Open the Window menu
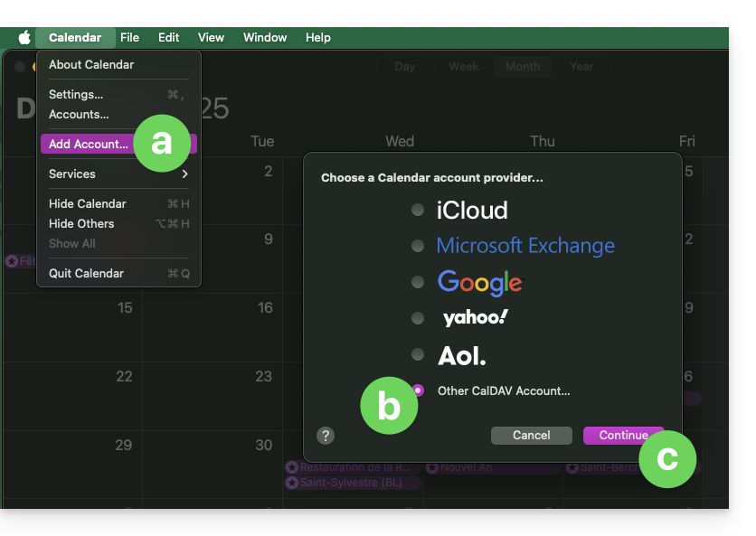This screenshot has height=536, width=756. point(265,37)
